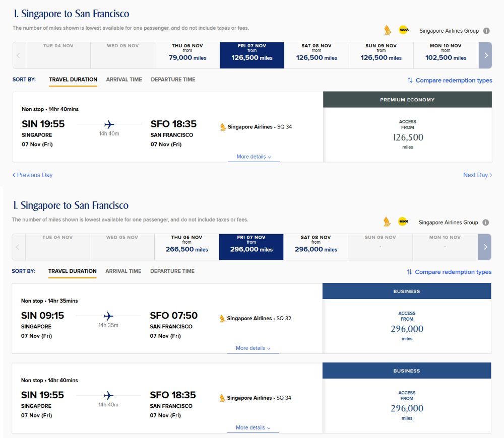Open Compare redemption types in Business section
Screen dimensions: 504x438
click(x=453, y=272)
